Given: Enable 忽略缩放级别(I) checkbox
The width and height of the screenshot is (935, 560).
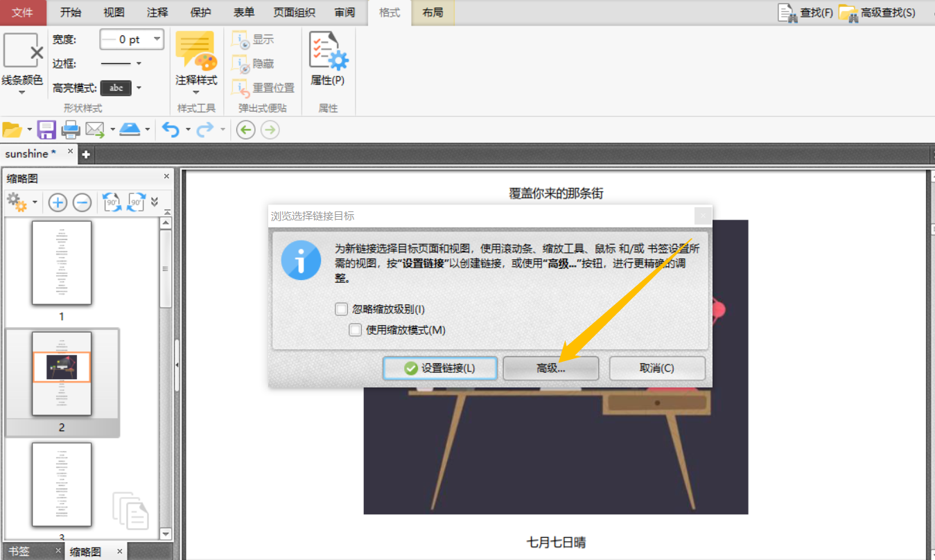Looking at the screenshot, I should (341, 308).
